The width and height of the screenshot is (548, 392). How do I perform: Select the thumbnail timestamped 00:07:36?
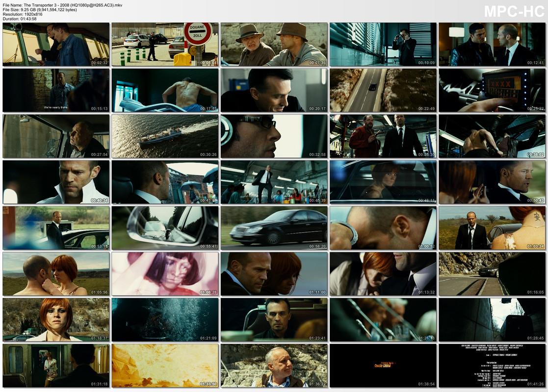[x=274, y=44]
